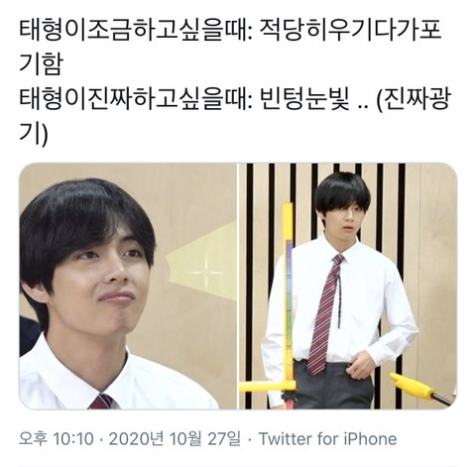This screenshot has height=467, width=476.
Task: Click the gray trousers in standing photo
Action: (334, 385)
